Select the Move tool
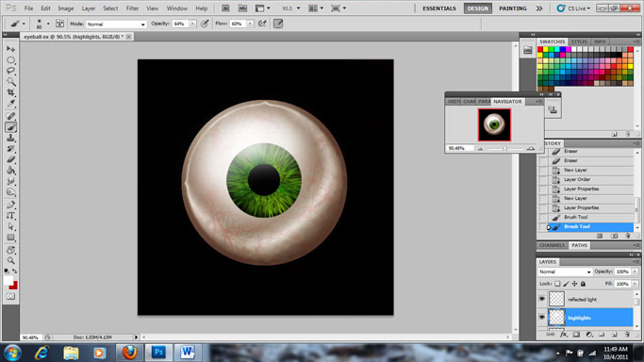The height and width of the screenshot is (362, 644). coord(10,49)
